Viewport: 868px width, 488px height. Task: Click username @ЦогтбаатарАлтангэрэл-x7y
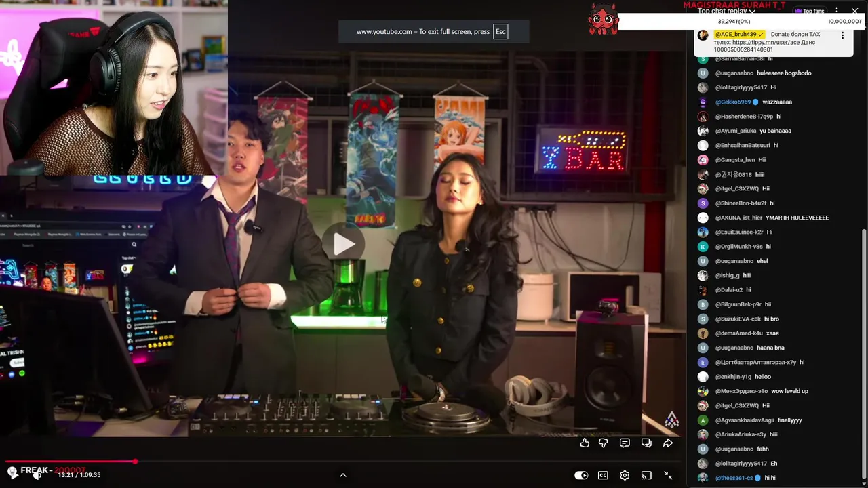click(x=755, y=362)
